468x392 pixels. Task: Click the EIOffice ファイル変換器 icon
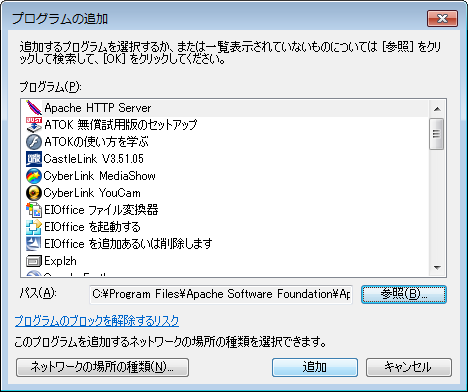click(x=34, y=210)
